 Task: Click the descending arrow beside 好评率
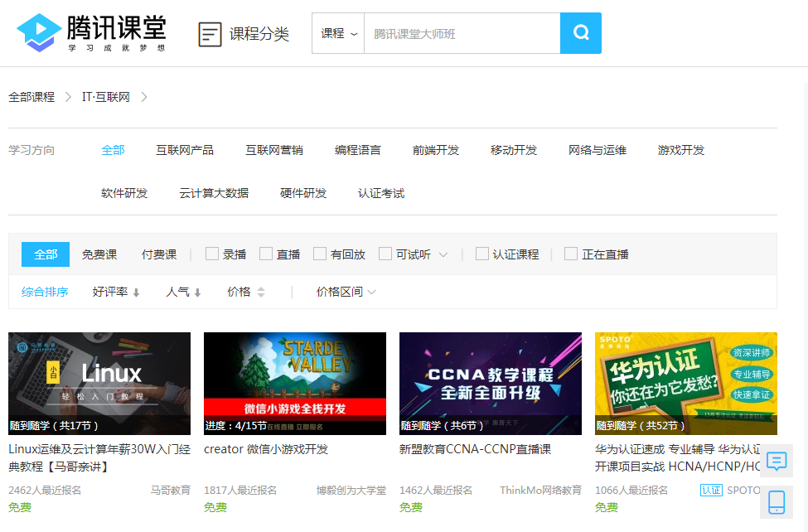pos(136,292)
